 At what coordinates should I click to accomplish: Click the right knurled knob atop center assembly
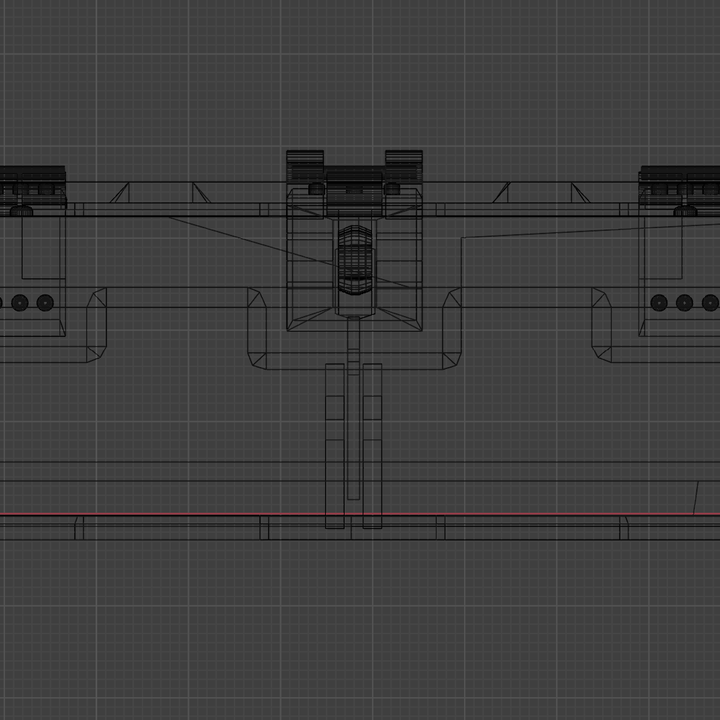(404, 162)
